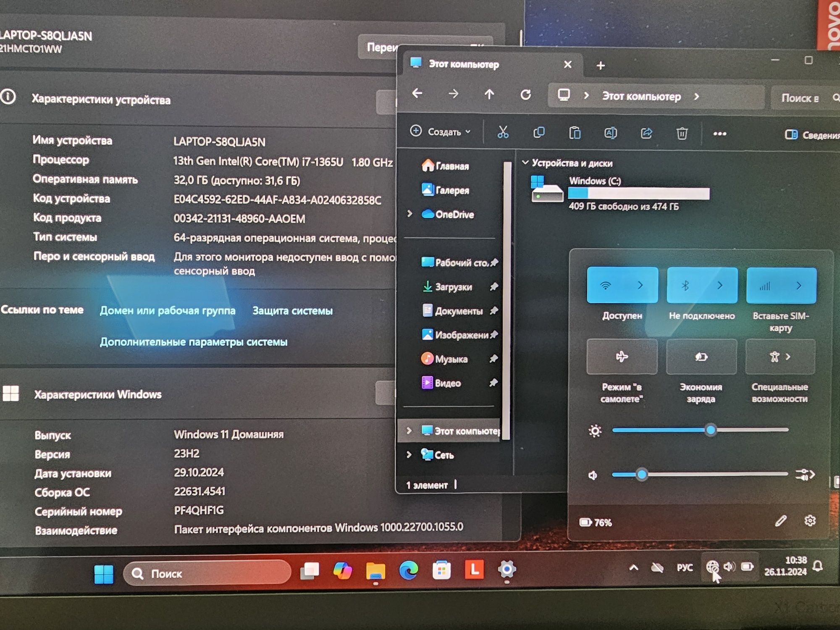Image resolution: width=840 pixels, height=630 pixels.
Task: Click the Delete trash icon in Explorer
Action: 682,134
